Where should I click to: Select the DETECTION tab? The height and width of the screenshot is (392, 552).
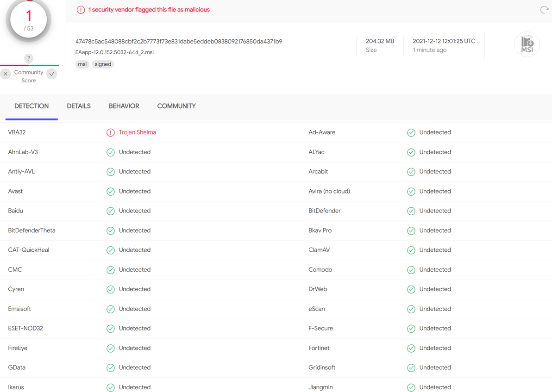[x=31, y=106]
